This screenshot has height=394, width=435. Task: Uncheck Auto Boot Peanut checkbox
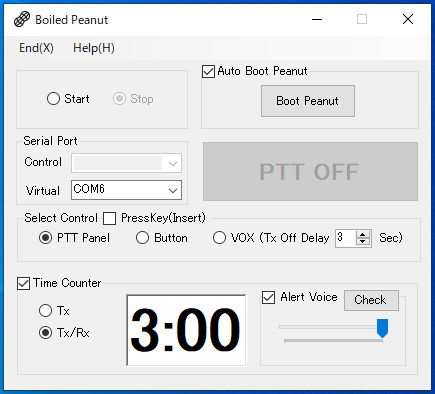click(x=209, y=71)
